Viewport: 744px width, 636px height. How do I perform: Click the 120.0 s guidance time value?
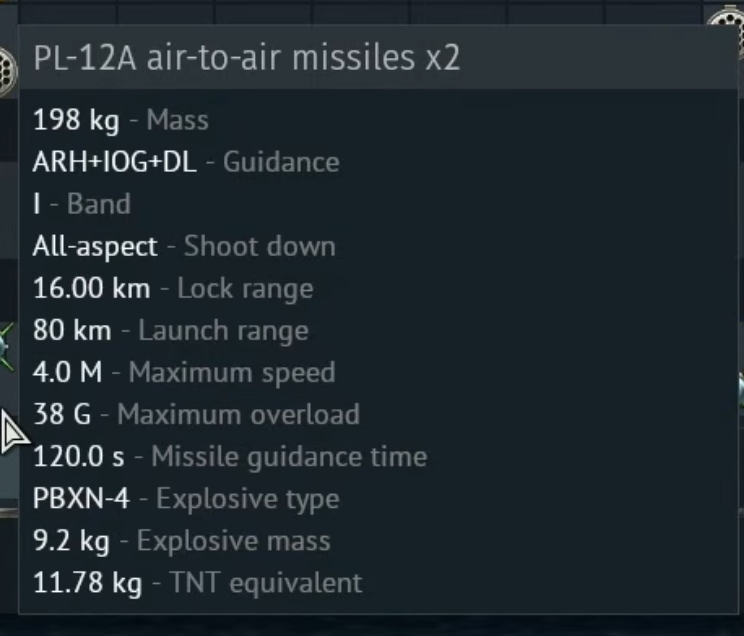tap(79, 457)
